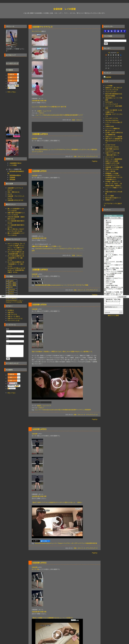This screenshot has height=644, width=129.
Task: Click the 投票 vote button in poll
Action: [x=121, y=312]
